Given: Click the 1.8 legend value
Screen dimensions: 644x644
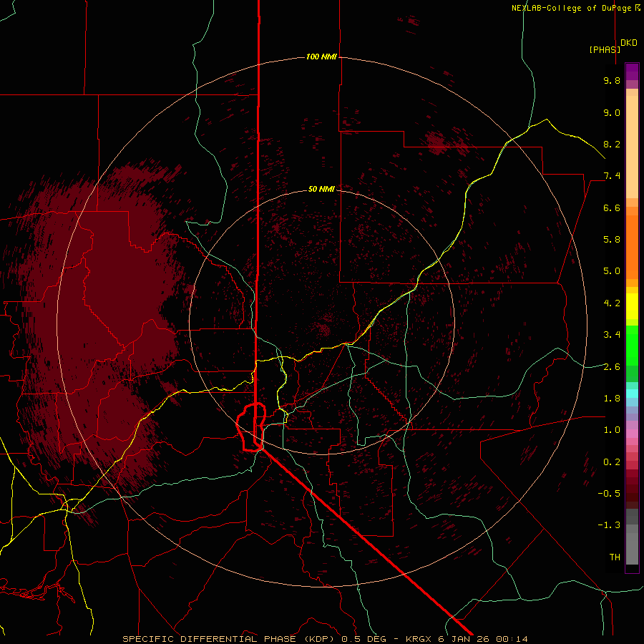Looking at the screenshot, I should click(x=612, y=399).
